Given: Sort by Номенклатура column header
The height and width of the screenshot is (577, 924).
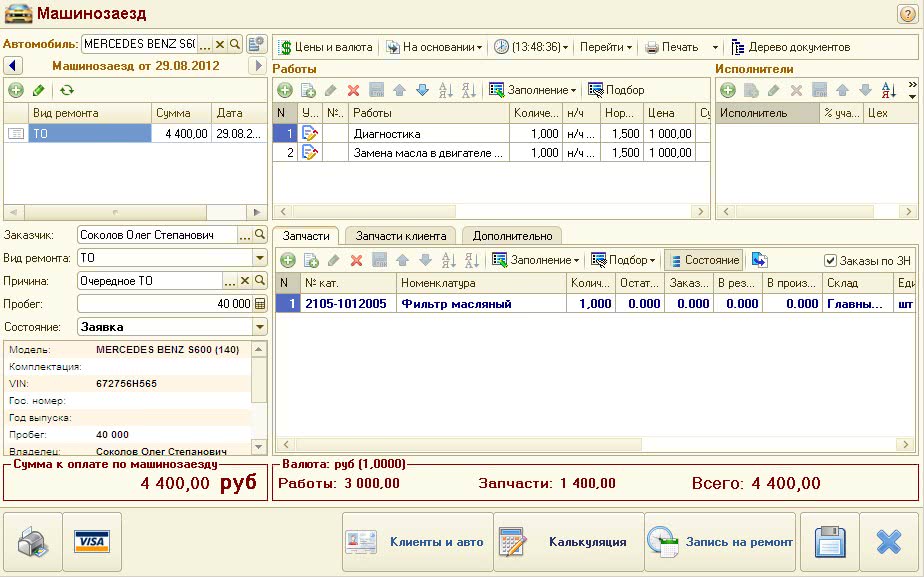Looking at the screenshot, I should pyautogui.click(x=481, y=283).
